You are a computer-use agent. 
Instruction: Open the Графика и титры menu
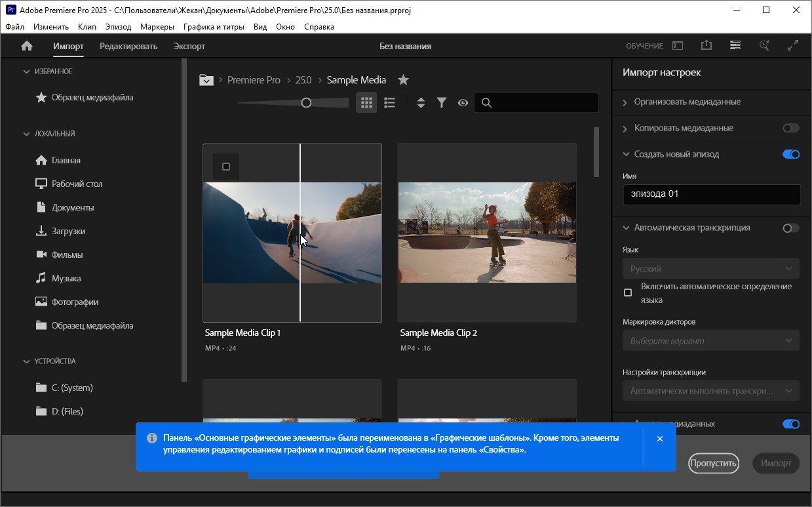(x=214, y=27)
